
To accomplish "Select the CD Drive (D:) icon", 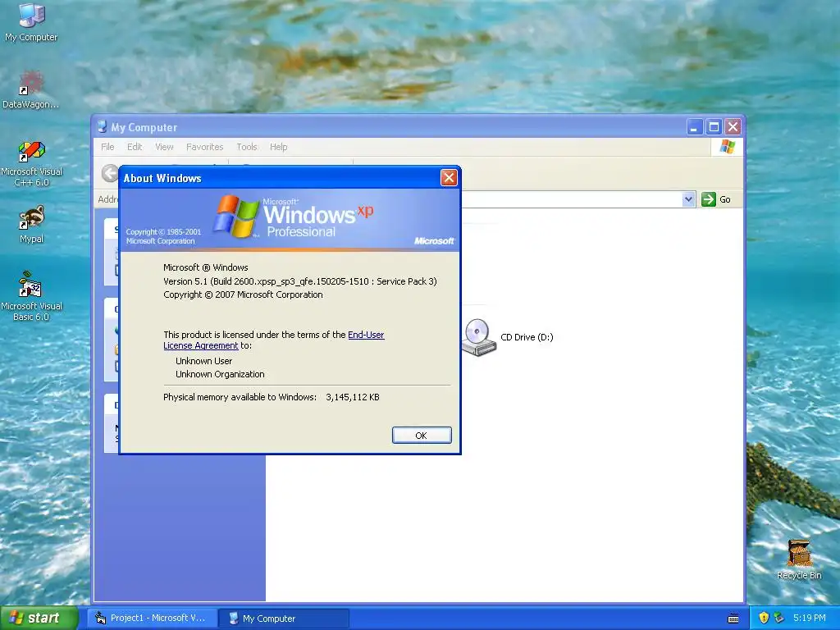I will (x=508, y=337).
